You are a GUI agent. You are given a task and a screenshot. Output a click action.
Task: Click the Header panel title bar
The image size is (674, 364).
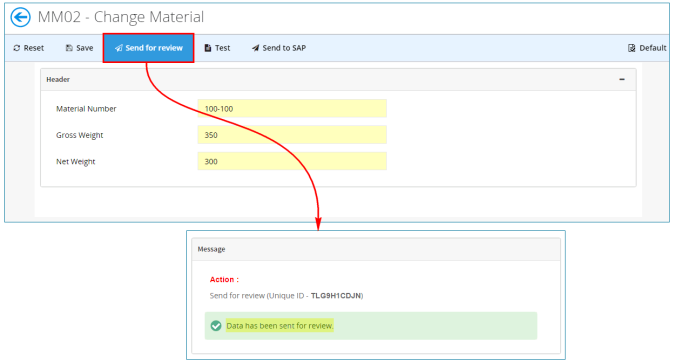[x=338, y=80]
